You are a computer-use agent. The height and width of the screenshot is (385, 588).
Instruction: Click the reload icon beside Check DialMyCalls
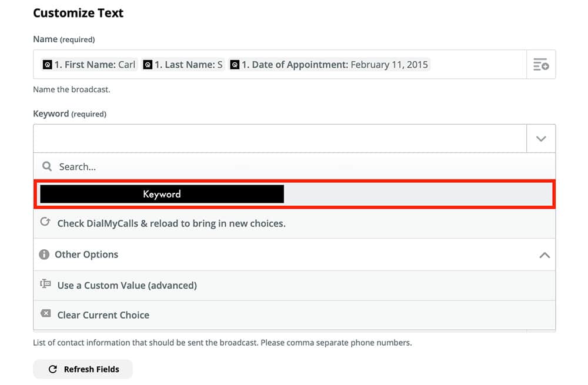point(45,223)
